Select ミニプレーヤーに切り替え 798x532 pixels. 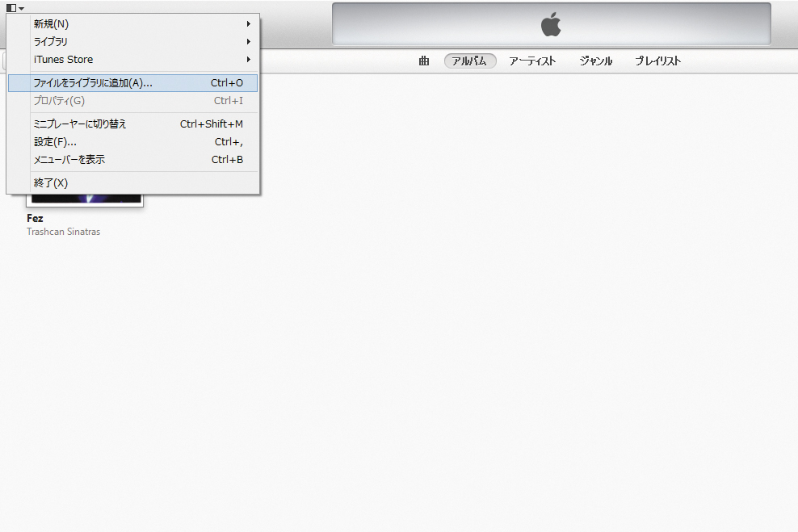pos(133,124)
